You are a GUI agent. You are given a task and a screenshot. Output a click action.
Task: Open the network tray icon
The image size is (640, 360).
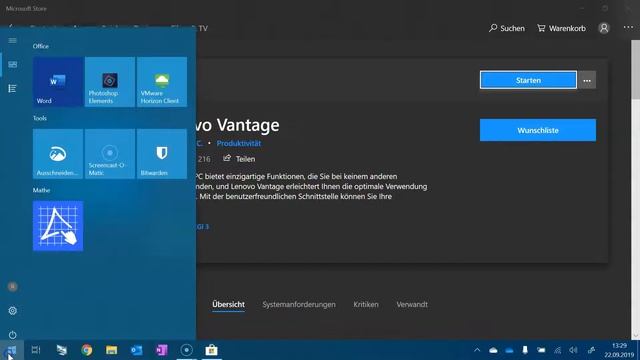pyautogui.click(x=557, y=350)
